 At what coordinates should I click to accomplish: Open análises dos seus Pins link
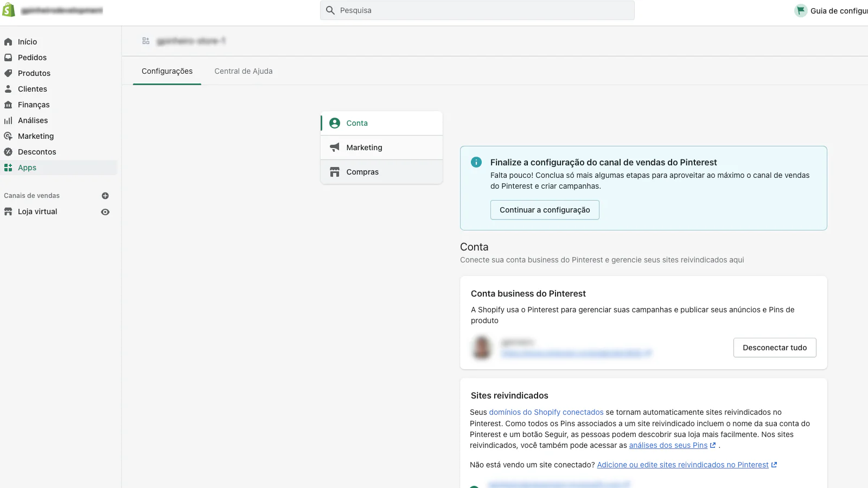click(x=668, y=445)
